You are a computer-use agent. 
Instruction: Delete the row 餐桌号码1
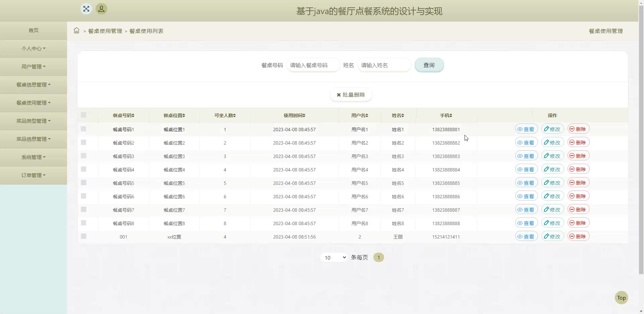point(578,129)
